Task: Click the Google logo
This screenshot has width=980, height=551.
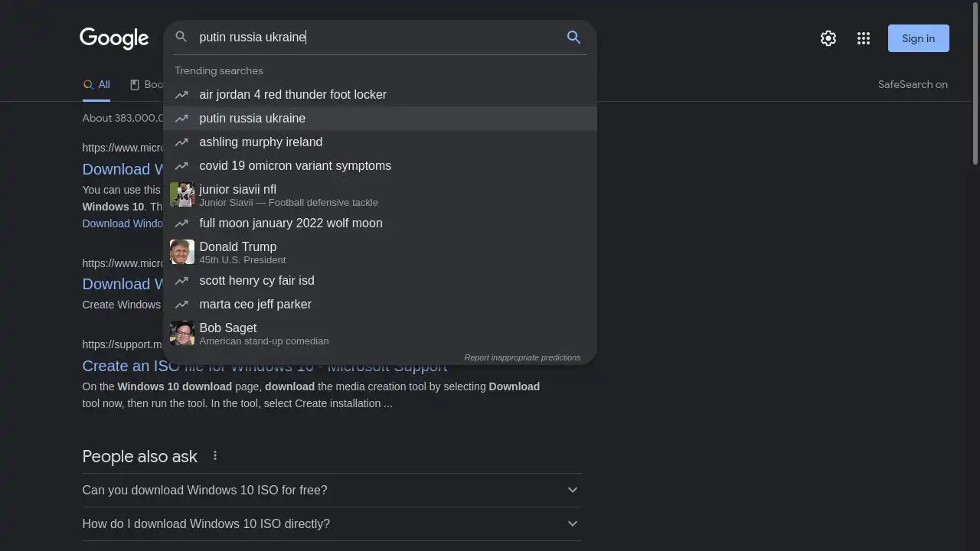Action: (114, 38)
